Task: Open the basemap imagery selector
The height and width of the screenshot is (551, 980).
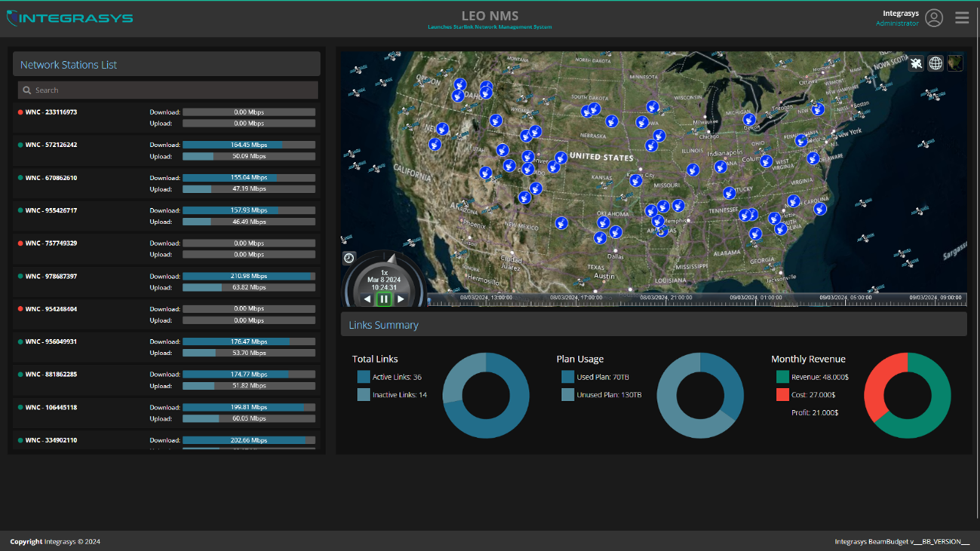Action: pyautogui.click(x=954, y=63)
